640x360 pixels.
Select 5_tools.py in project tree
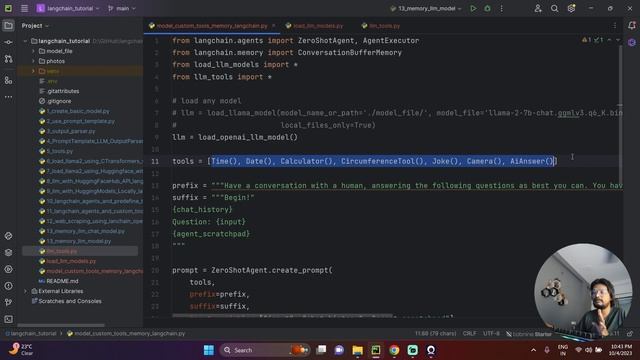click(x=56, y=151)
